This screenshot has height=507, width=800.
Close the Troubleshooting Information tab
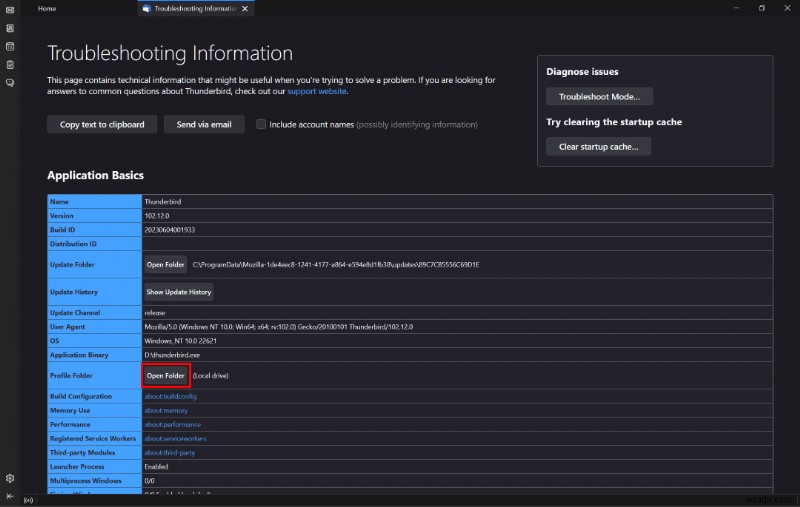coord(245,9)
